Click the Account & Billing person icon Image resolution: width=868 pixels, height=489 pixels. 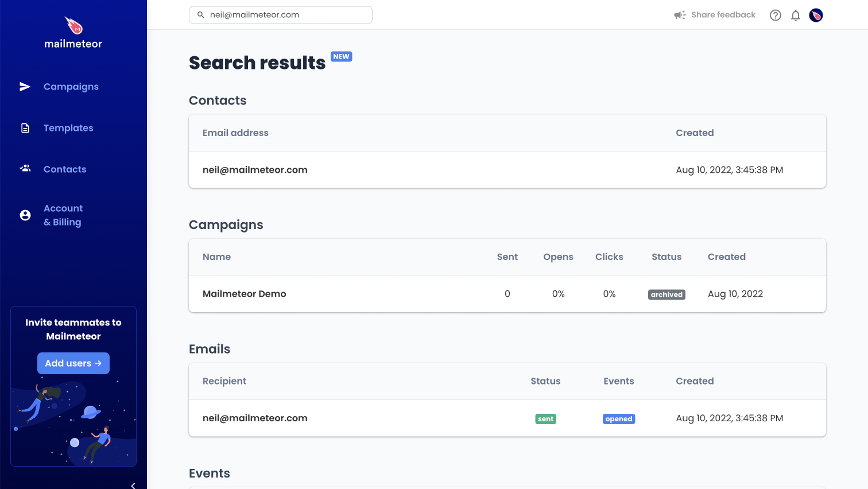click(25, 215)
